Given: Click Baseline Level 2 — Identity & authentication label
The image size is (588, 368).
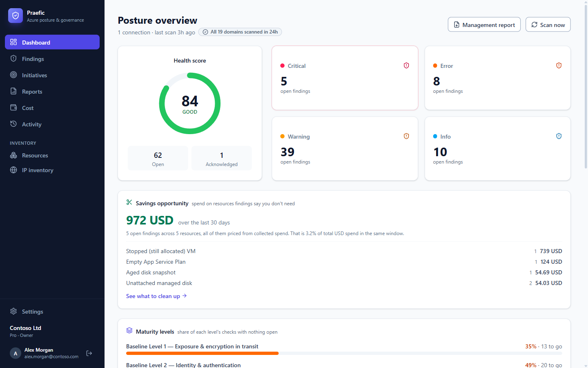Looking at the screenshot, I should tap(183, 365).
